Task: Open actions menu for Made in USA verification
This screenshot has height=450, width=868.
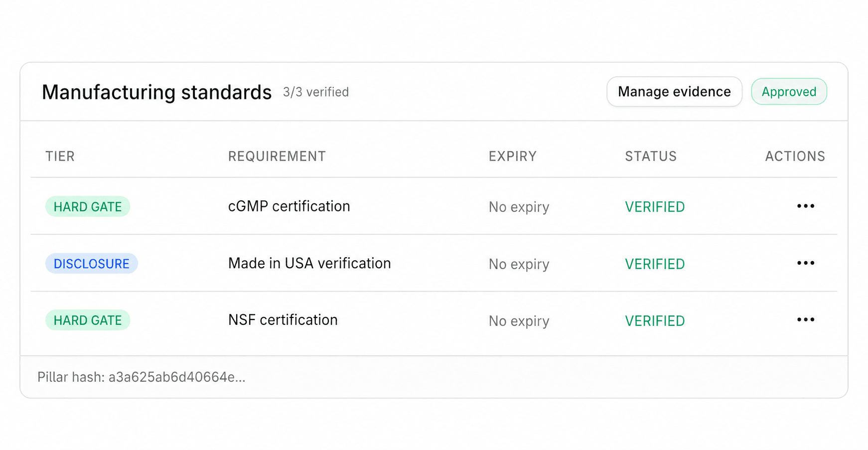Action: 805,263
